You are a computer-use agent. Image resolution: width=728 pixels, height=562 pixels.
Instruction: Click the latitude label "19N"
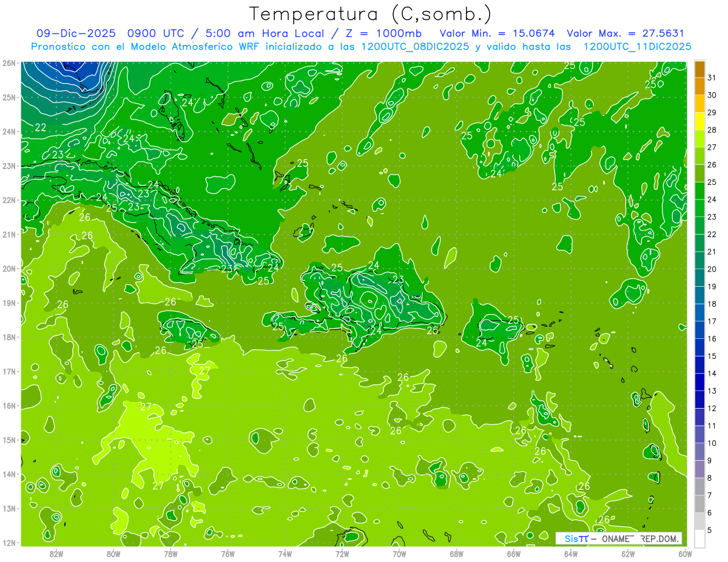tap(9, 303)
